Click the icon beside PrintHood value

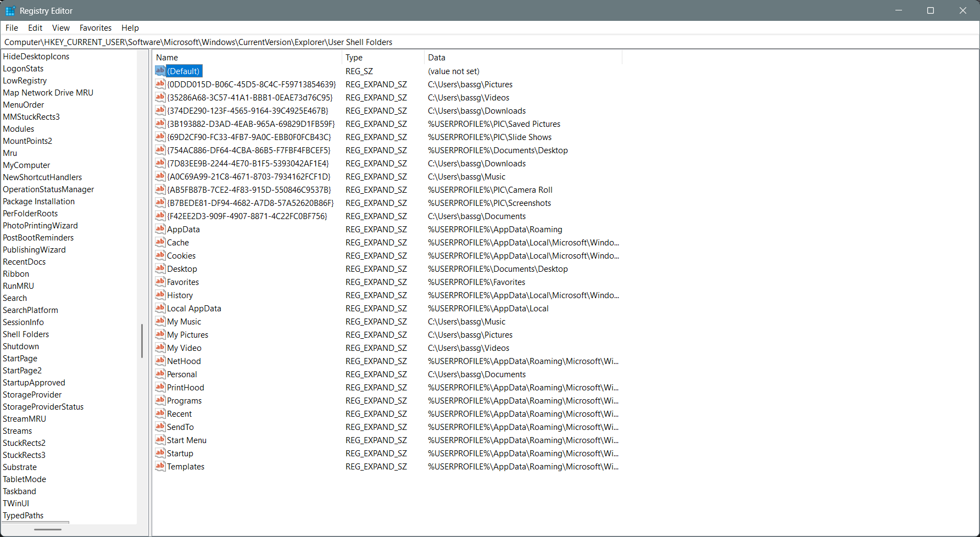tap(160, 387)
